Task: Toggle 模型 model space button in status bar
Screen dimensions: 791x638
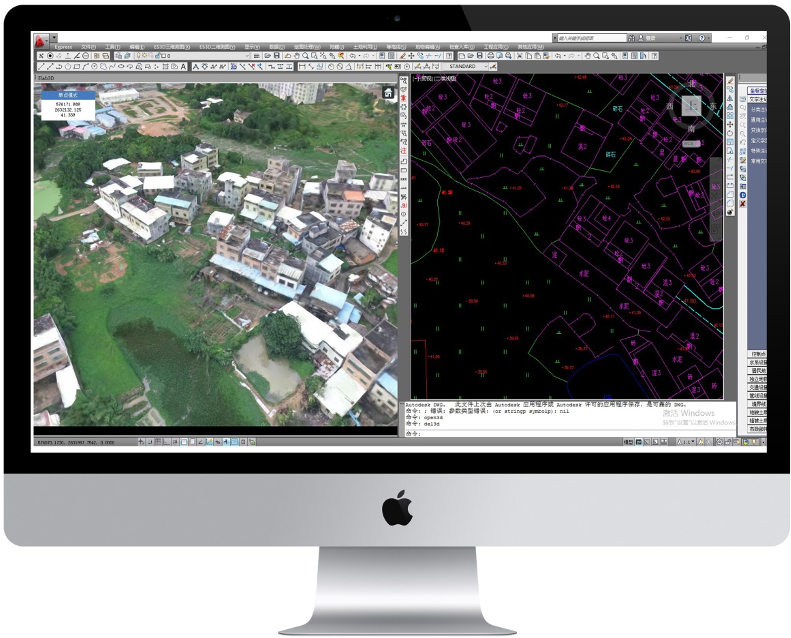Action: point(628,442)
